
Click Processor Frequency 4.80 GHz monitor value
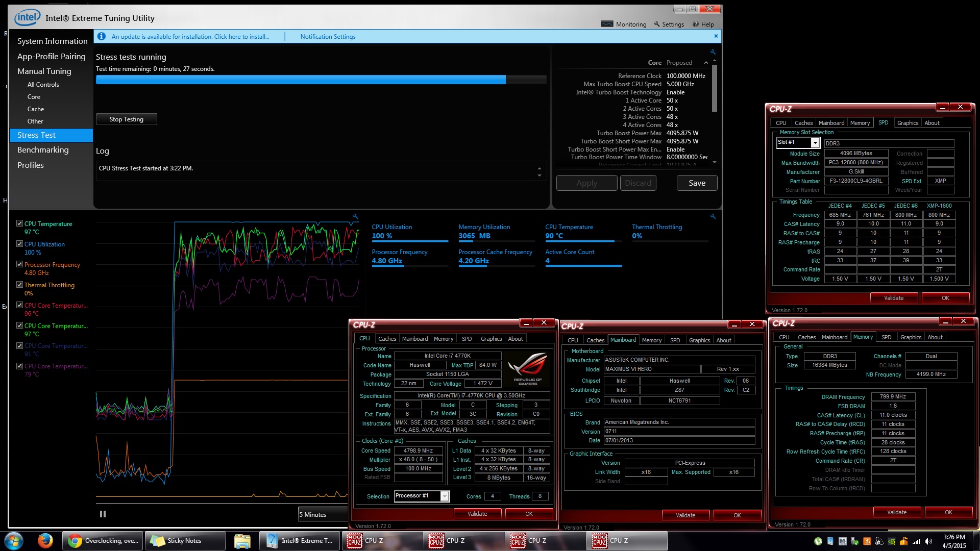(x=387, y=261)
